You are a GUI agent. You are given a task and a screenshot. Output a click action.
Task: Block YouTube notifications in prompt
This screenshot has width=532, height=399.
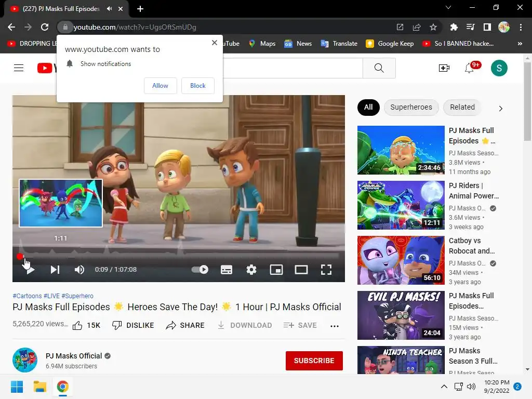tap(198, 86)
